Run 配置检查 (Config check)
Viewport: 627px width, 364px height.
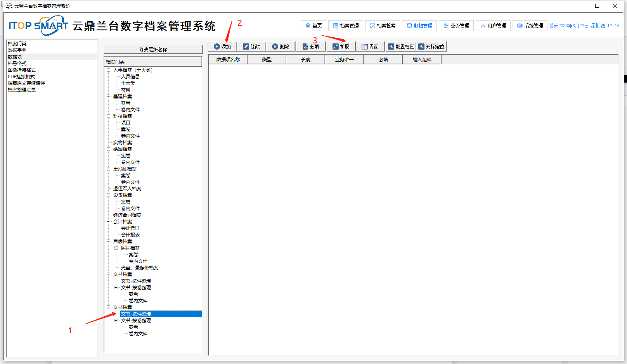[401, 47]
